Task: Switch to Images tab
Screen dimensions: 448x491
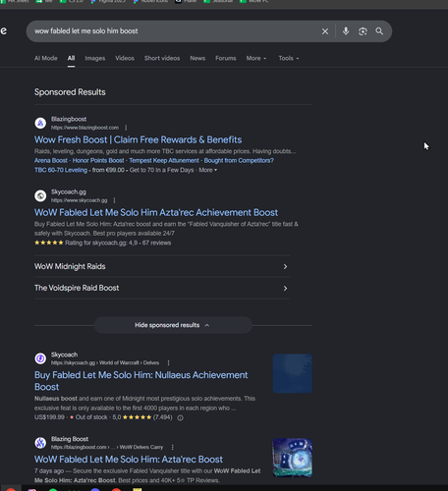Action: pos(95,58)
